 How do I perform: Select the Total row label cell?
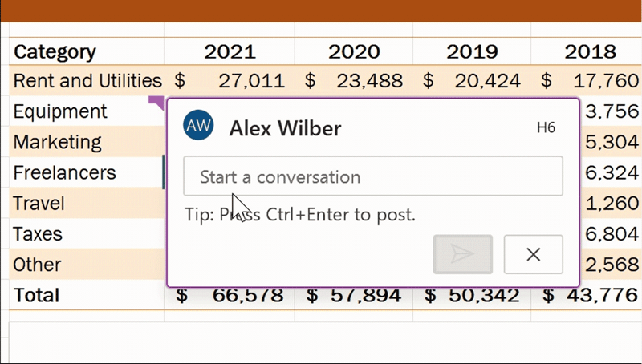coord(87,295)
